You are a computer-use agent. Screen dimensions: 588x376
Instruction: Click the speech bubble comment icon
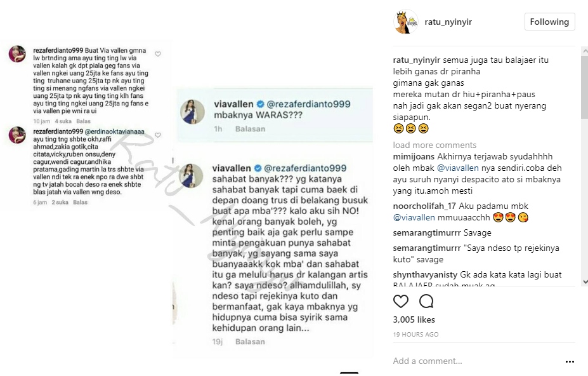(426, 301)
